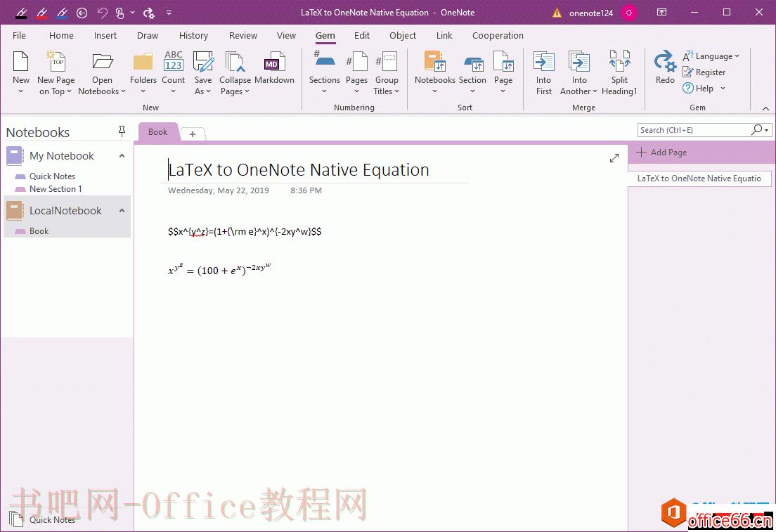Image resolution: width=776 pixels, height=532 pixels.
Task: Open Customize Quick Access Toolbar arrow
Action: (x=169, y=13)
